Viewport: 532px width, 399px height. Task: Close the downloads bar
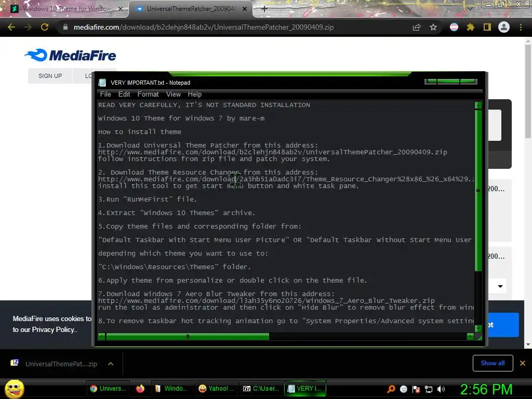pyautogui.click(x=523, y=363)
